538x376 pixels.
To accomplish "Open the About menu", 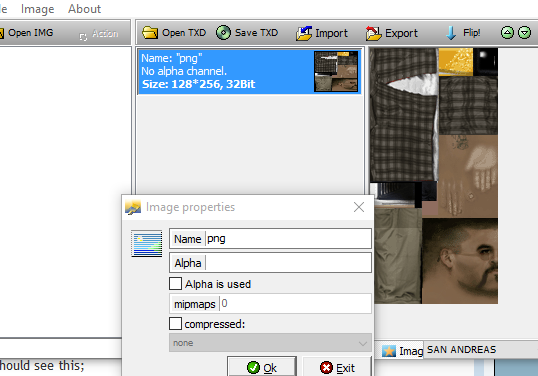I will click(84, 9).
